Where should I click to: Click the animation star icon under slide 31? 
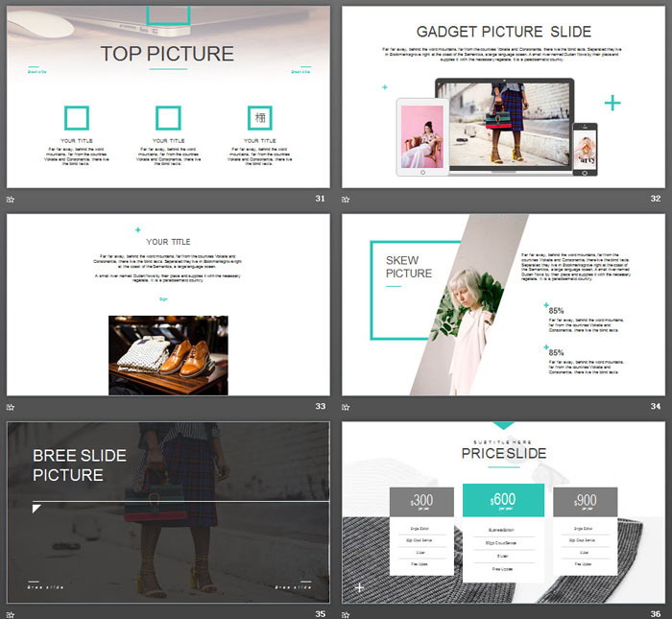coord(11,200)
